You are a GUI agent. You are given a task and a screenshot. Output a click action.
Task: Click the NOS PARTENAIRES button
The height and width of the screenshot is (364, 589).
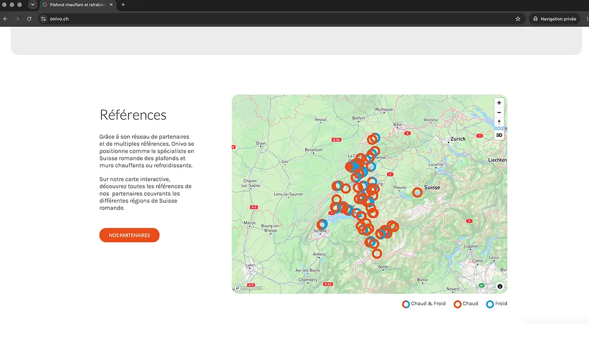[x=129, y=235]
